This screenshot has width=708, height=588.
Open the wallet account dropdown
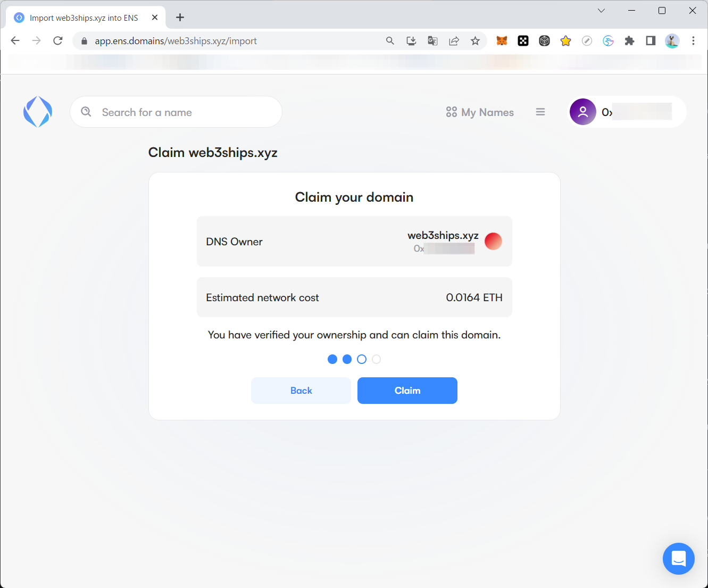(628, 112)
